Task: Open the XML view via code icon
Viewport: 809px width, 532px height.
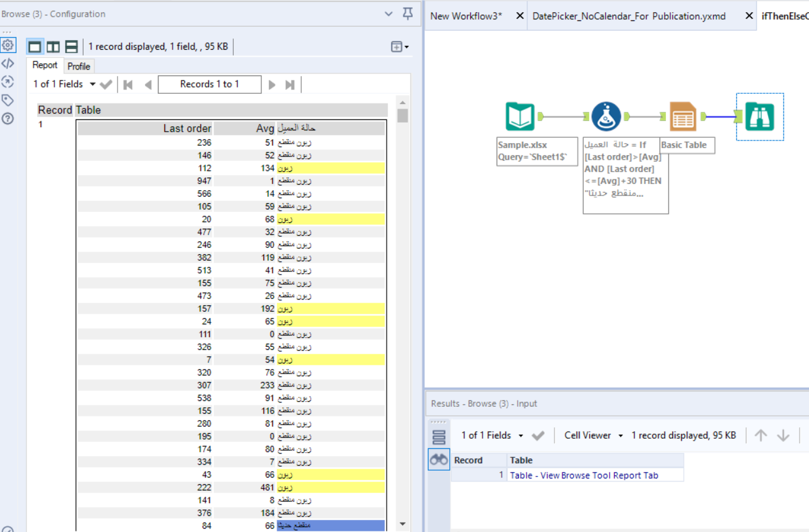Action: pos(8,63)
